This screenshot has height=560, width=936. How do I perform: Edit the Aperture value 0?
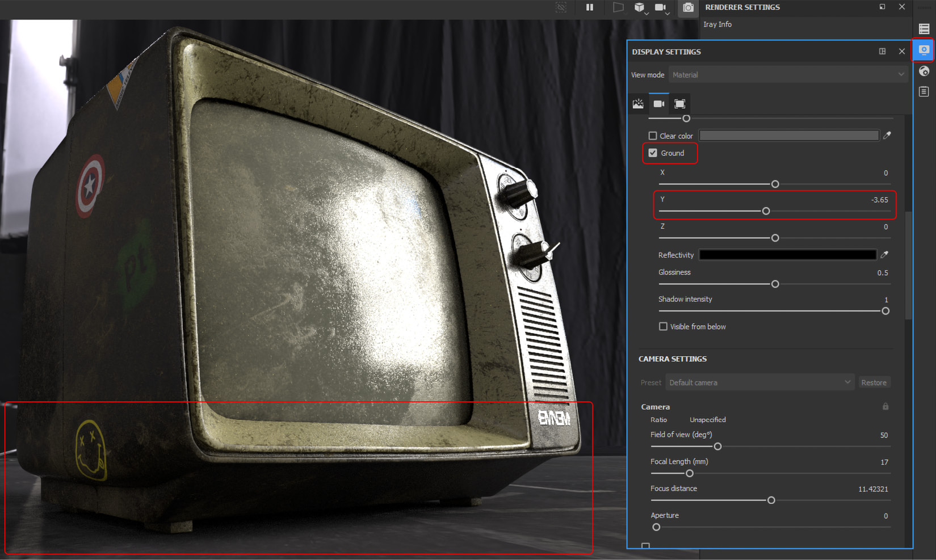[x=885, y=516]
